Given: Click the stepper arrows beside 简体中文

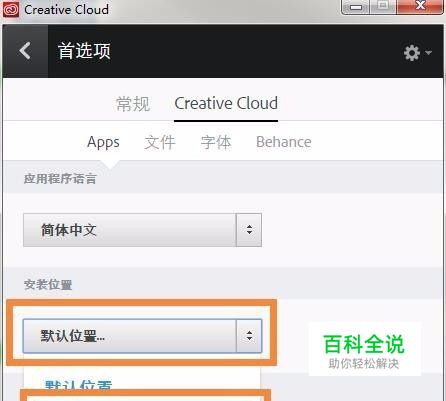Looking at the screenshot, I should pyautogui.click(x=249, y=230).
